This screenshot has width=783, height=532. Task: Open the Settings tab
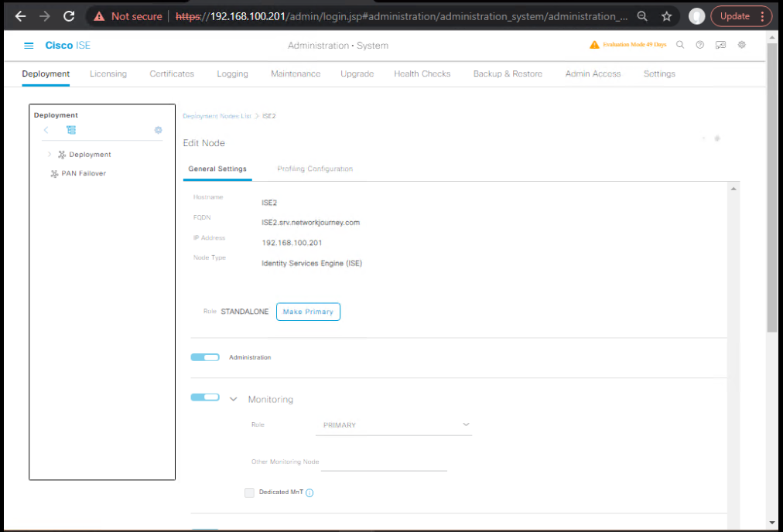click(x=659, y=74)
